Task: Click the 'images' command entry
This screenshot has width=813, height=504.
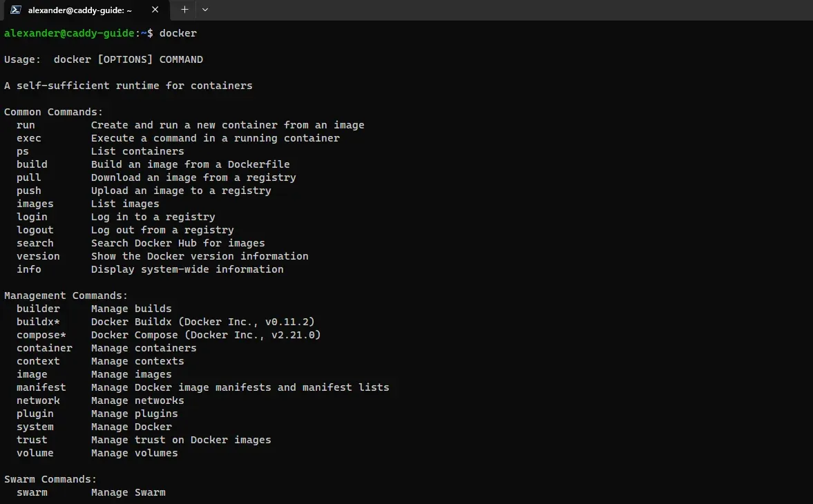Action: (35, 204)
